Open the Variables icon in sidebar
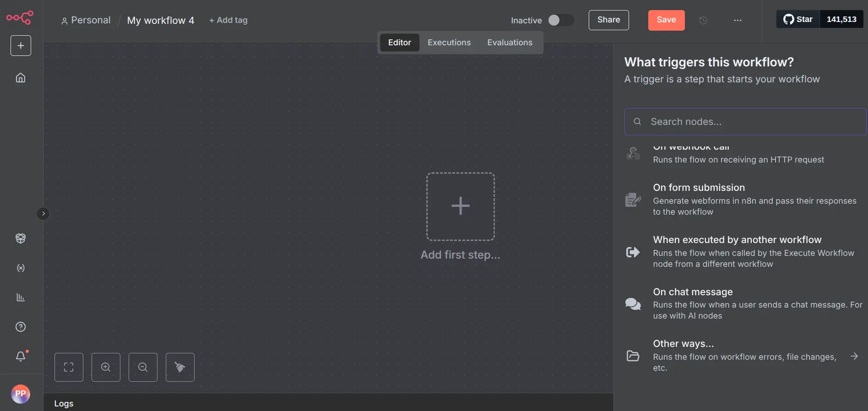868x411 pixels. point(21,268)
